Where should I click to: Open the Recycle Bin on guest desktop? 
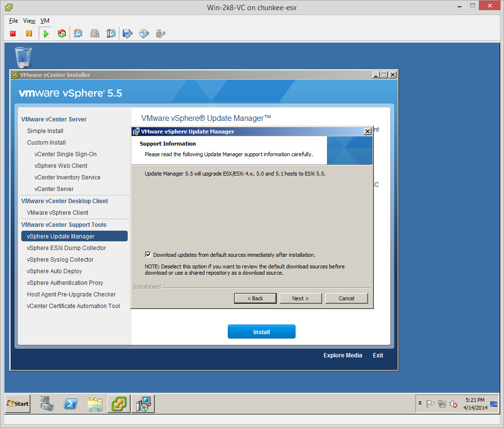coord(23,57)
